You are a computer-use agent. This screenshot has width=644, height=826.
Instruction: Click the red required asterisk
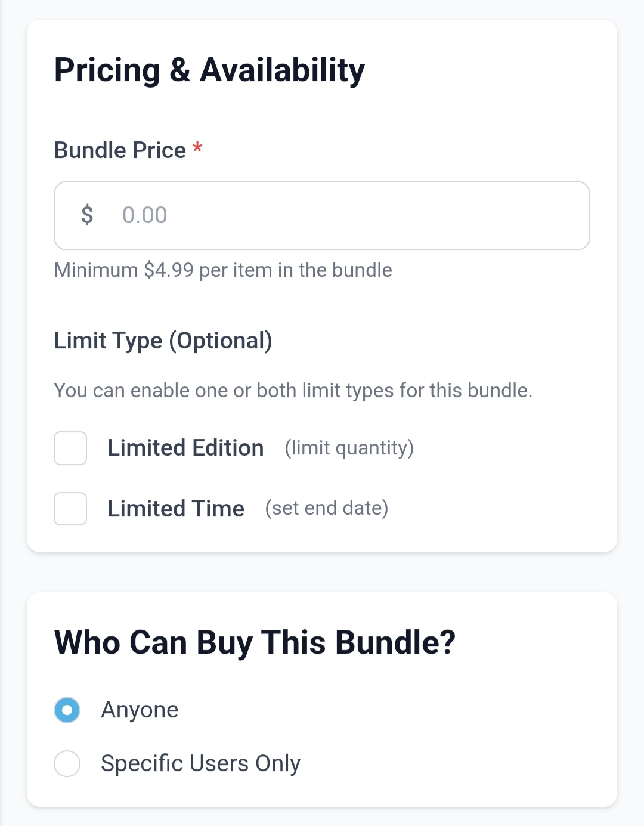pos(197,148)
